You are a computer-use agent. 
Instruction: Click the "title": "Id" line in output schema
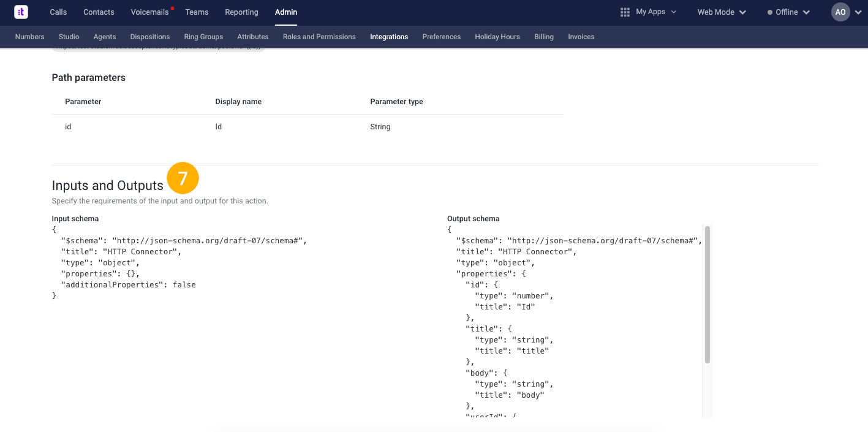(505, 307)
